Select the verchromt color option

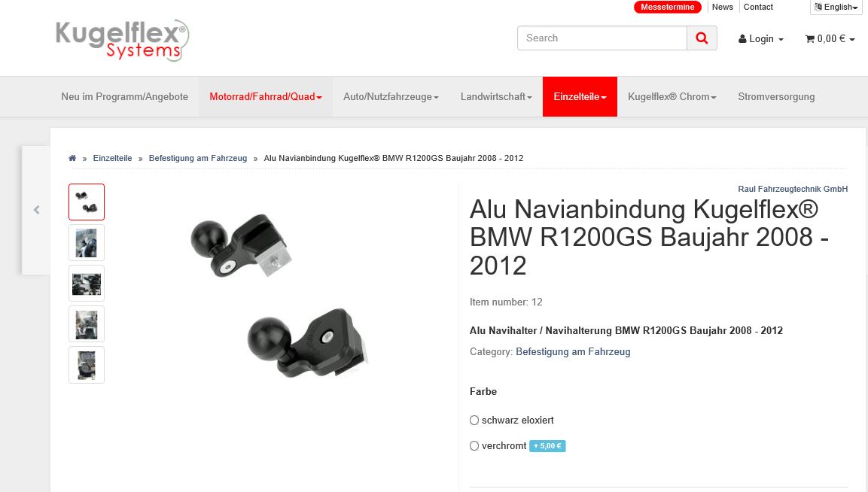pyautogui.click(x=474, y=445)
